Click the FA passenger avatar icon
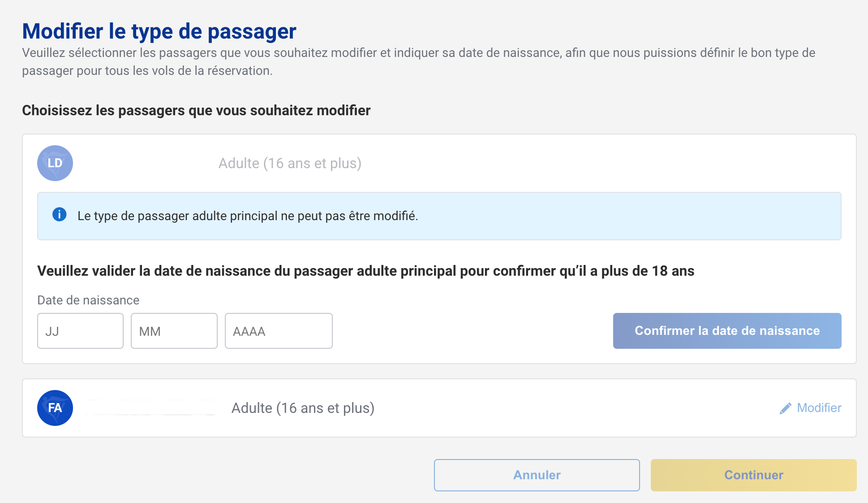 pyautogui.click(x=55, y=408)
